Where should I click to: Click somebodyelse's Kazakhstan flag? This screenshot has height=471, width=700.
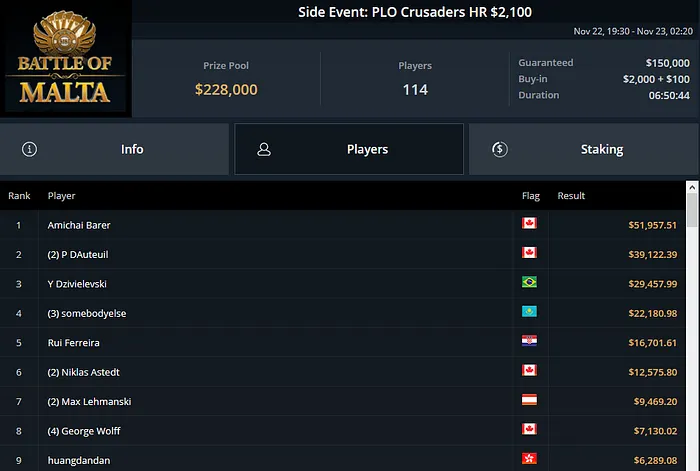click(529, 312)
